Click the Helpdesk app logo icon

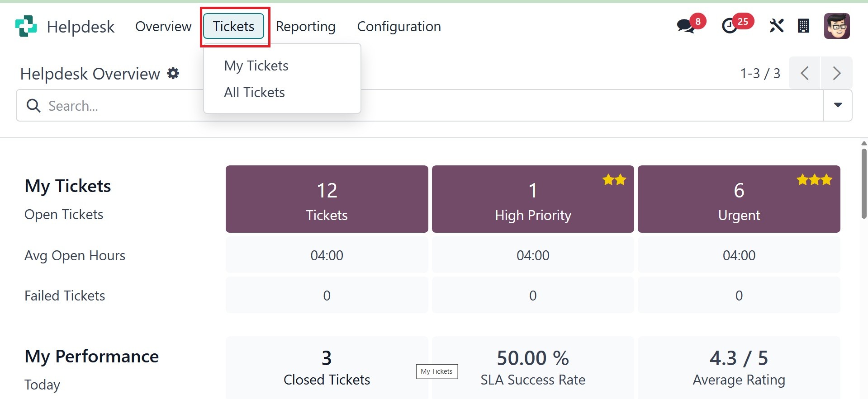(x=26, y=26)
